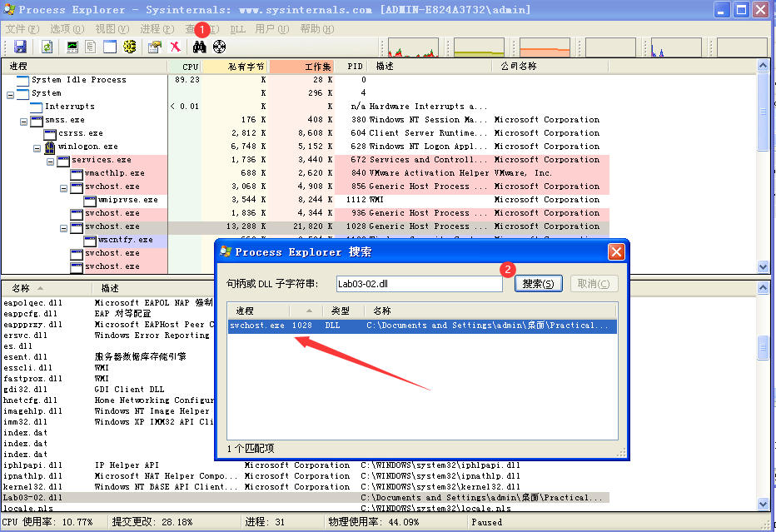776x532 pixels.
Task: Open the 选项(O) menu
Action: point(67,29)
